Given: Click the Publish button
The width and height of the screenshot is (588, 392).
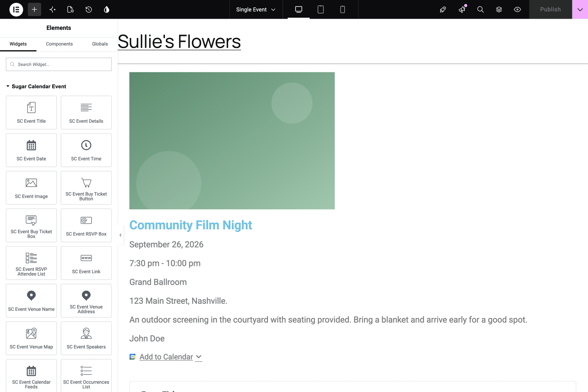Looking at the screenshot, I should click(x=551, y=10).
